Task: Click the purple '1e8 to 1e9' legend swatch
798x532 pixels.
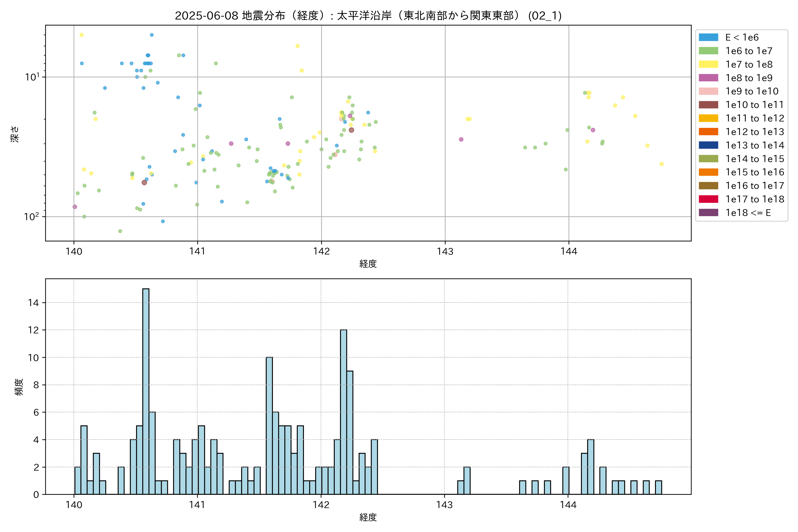Action: (708, 78)
